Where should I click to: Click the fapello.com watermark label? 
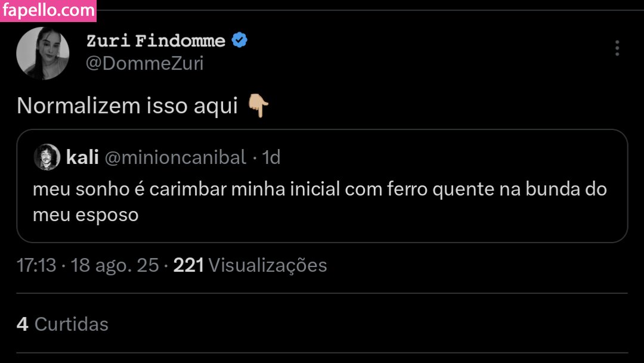48,10
